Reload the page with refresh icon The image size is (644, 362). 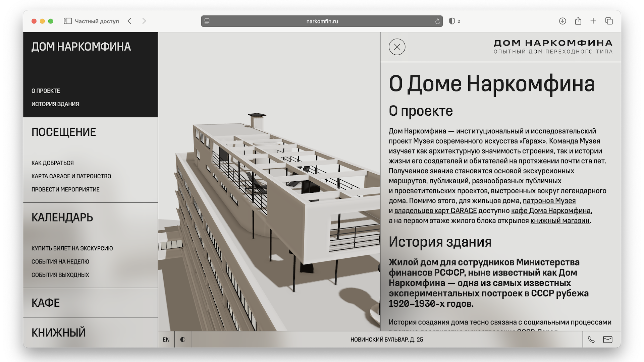click(437, 21)
